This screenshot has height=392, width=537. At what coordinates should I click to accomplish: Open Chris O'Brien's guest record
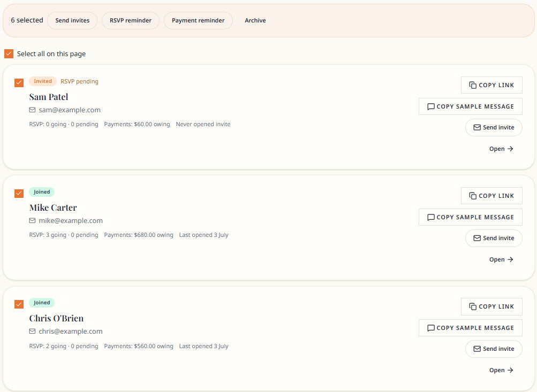pos(501,370)
